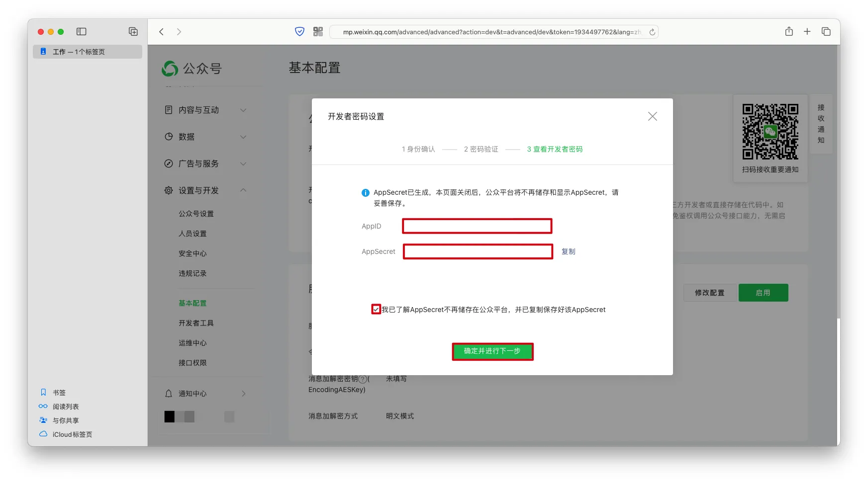Collapse the 设置与开发 section
The width and height of the screenshot is (868, 483).
click(x=243, y=190)
